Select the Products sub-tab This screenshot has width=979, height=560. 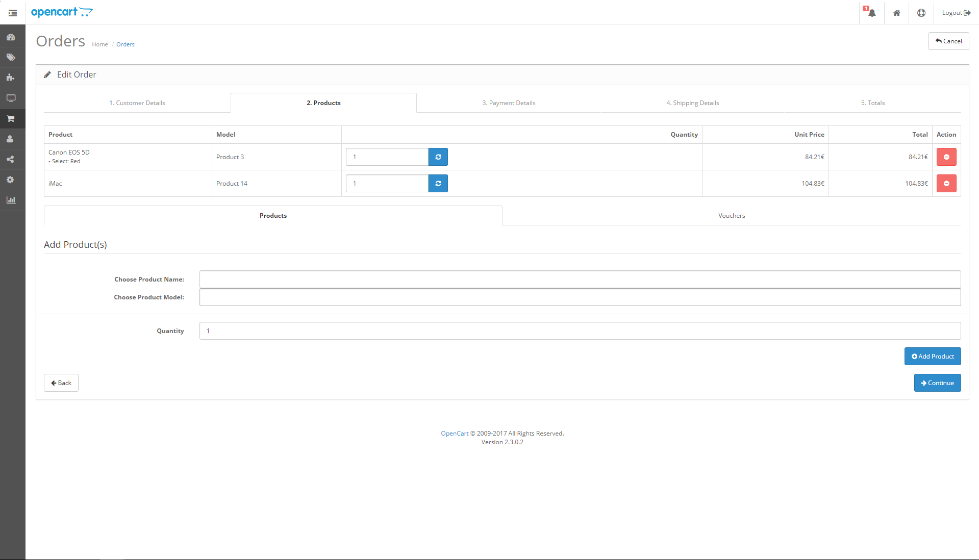tap(273, 216)
